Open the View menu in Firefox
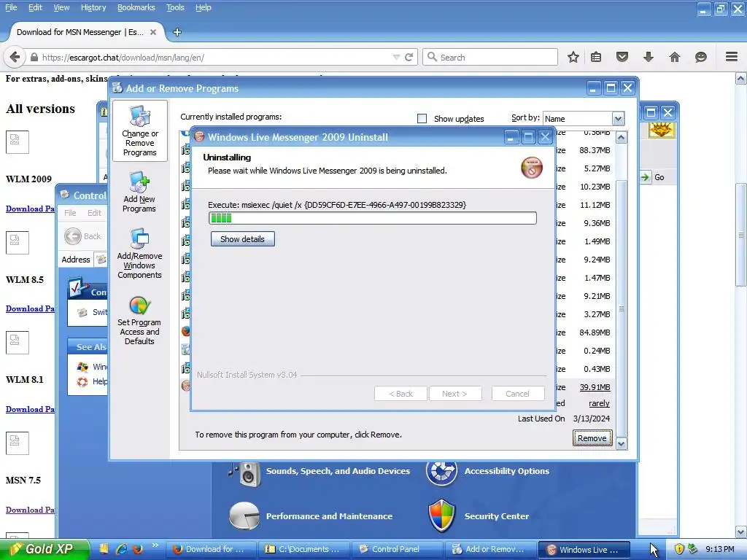The width and height of the screenshot is (747, 560). point(61,7)
